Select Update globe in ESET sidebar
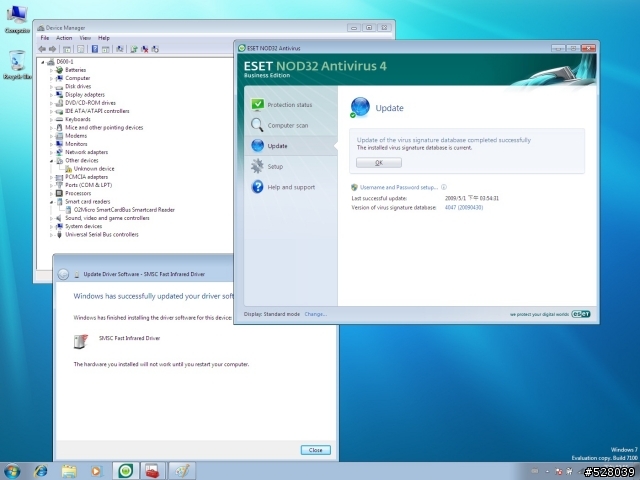The image size is (640, 480). pyautogui.click(x=291, y=146)
